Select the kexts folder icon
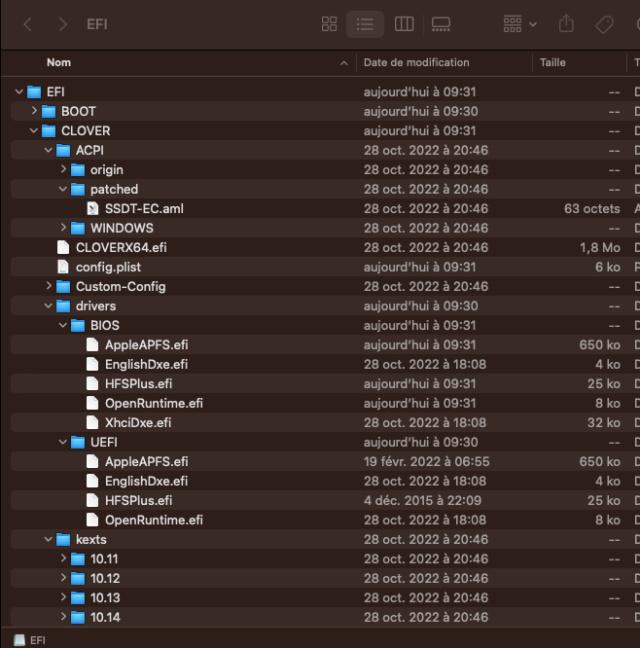640x648 pixels. tap(63, 540)
